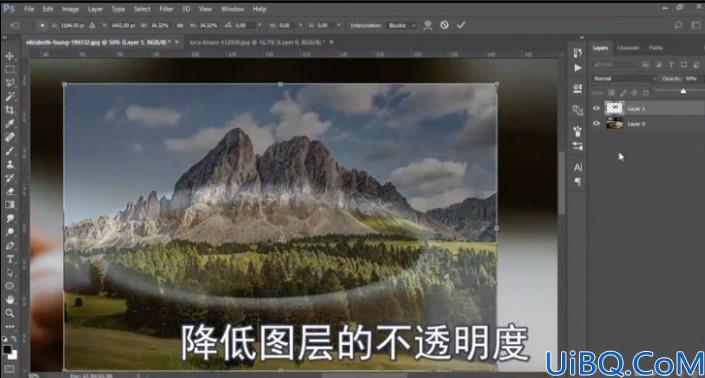Collapse the right panel dock
The width and height of the screenshot is (705, 378).
coord(582,38)
